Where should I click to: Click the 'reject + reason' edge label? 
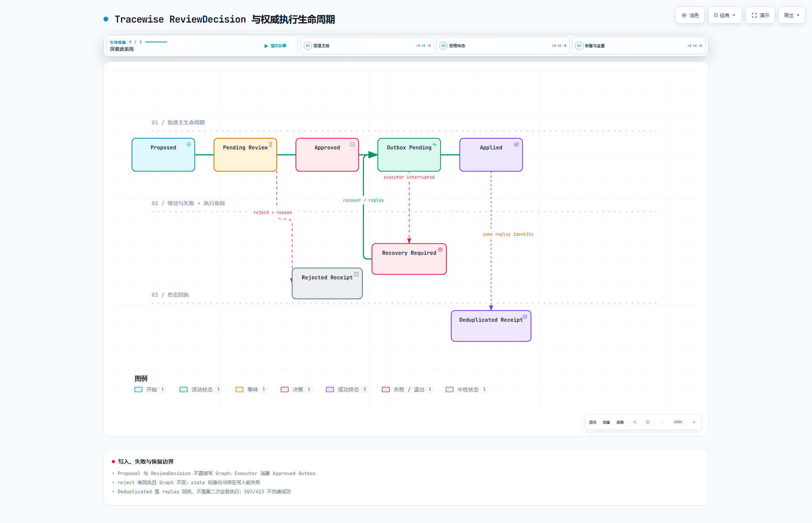pyautogui.click(x=273, y=213)
